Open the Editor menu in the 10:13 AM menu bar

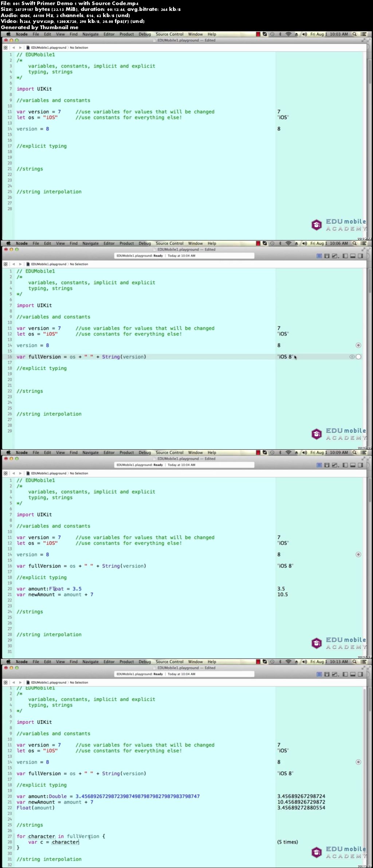pyautogui.click(x=109, y=662)
